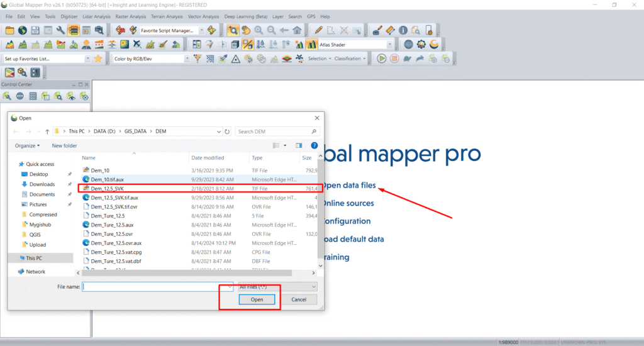Open the Set up Favorites List dropdown
The height and width of the screenshot is (346, 644).
pyautogui.click(x=87, y=59)
